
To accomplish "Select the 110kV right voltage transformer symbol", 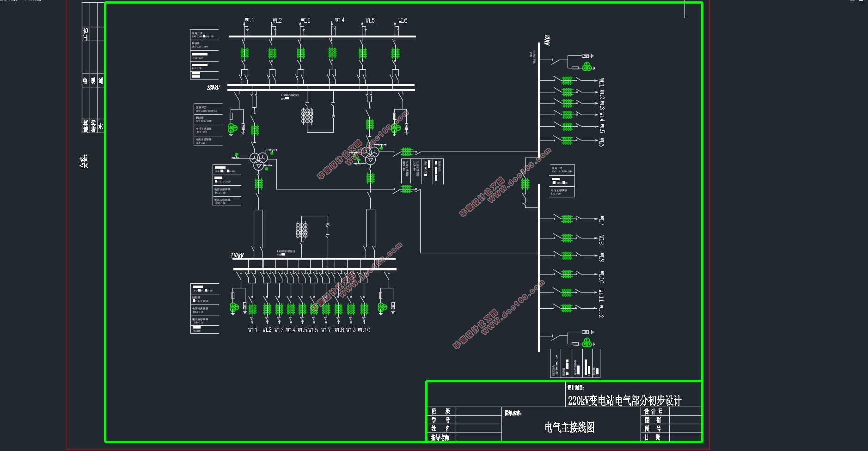I will click(382, 306).
